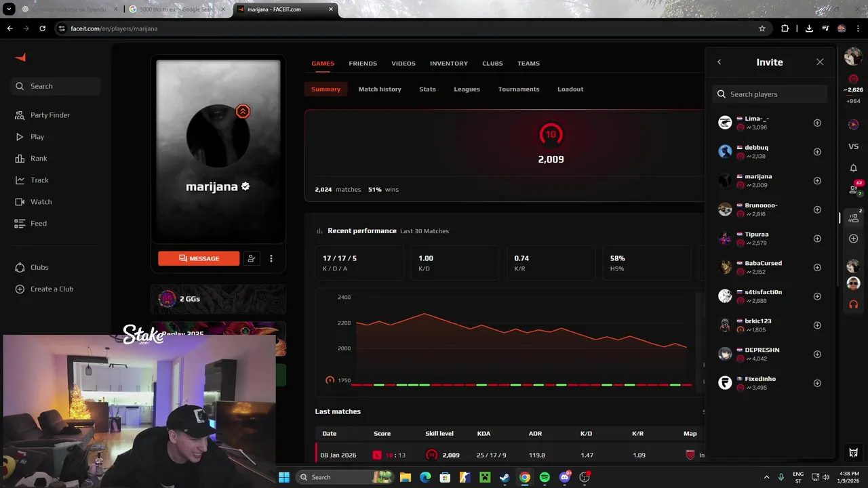Add marijana as friend icon button
The width and height of the screenshot is (868, 488).
[252, 258]
